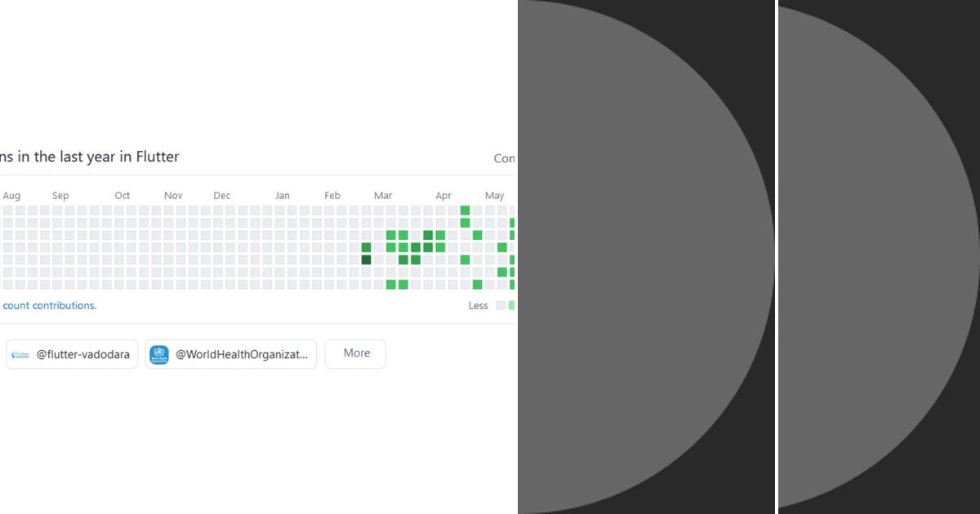Click the count contributions link
The image size is (980, 514).
pos(49,305)
